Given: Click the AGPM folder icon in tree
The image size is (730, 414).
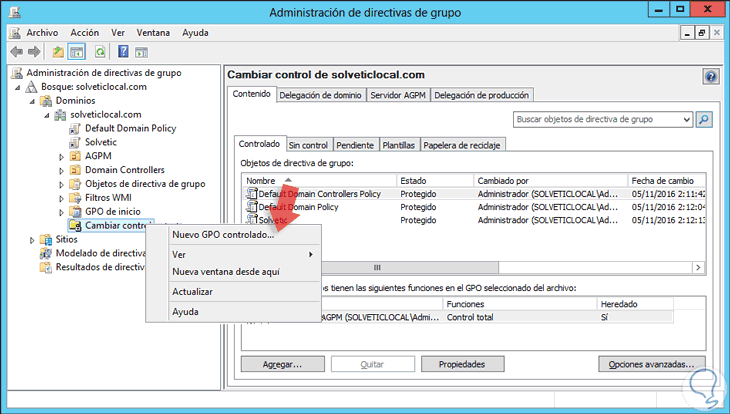Looking at the screenshot, I should point(75,156).
